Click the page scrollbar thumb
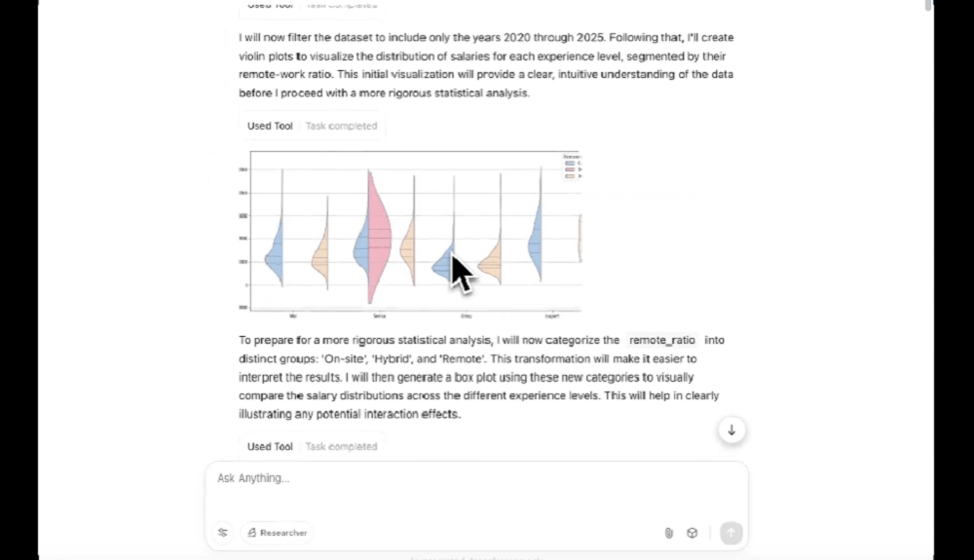This screenshot has height=560, width=974. [x=927, y=6]
